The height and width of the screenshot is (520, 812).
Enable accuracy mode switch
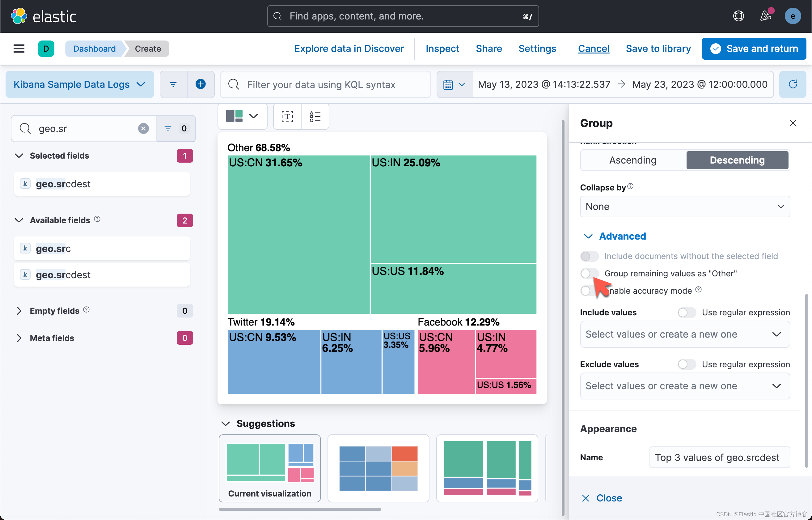(x=589, y=291)
